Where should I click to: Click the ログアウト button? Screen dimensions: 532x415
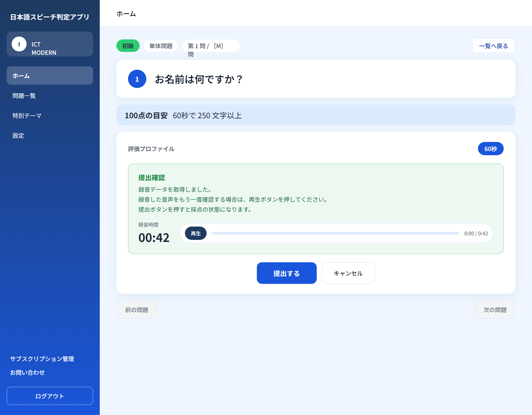click(x=50, y=396)
